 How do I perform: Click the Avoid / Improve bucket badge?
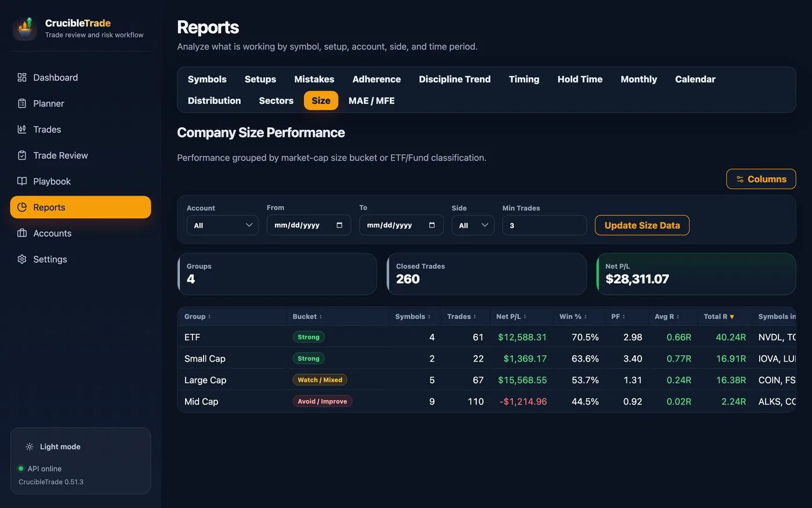[x=322, y=401]
